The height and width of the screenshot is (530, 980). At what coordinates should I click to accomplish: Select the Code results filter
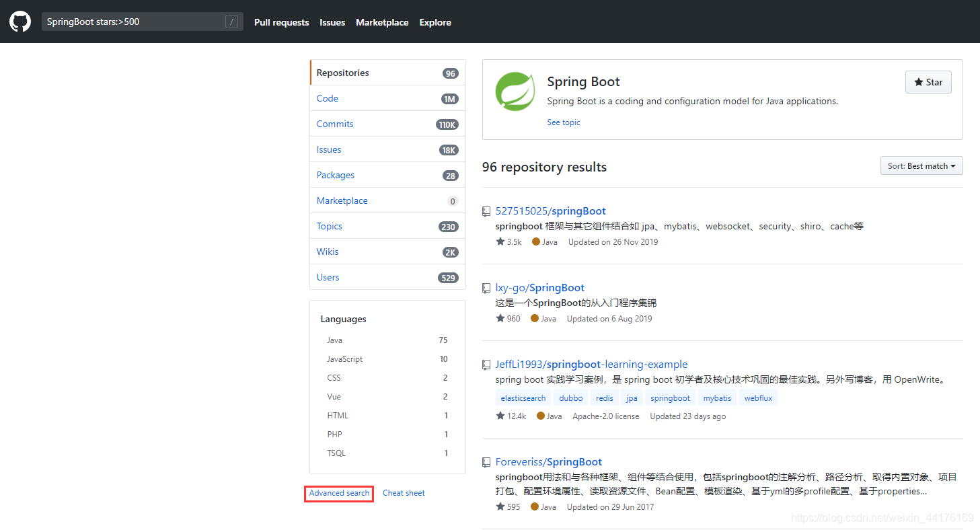(x=387, y=98)
